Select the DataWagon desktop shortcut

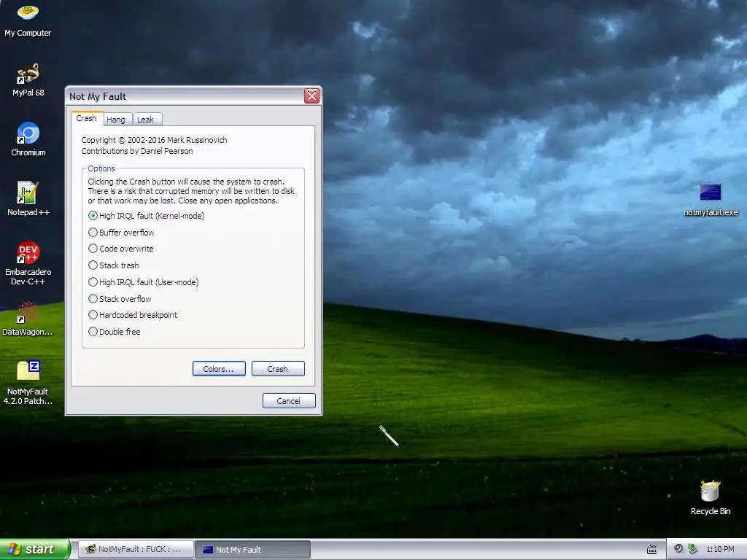(28, 319)
